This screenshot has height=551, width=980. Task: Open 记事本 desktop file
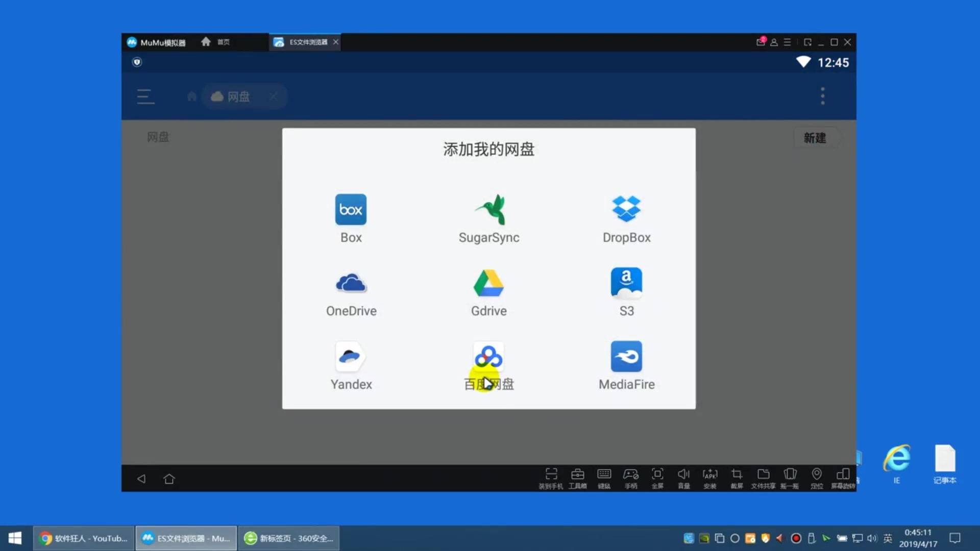(x=945, y=464)
